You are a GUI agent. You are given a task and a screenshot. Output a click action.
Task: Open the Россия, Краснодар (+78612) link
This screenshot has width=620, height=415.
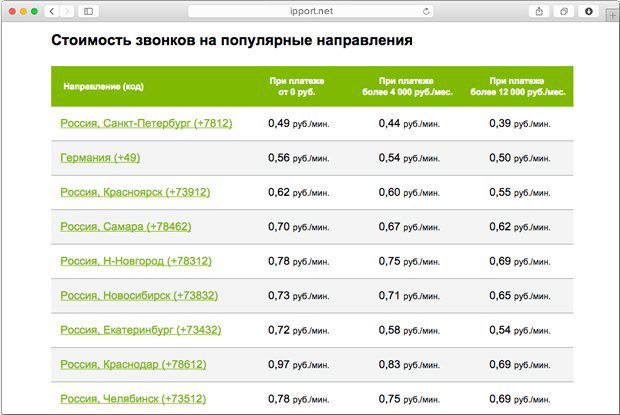point(133,364)
